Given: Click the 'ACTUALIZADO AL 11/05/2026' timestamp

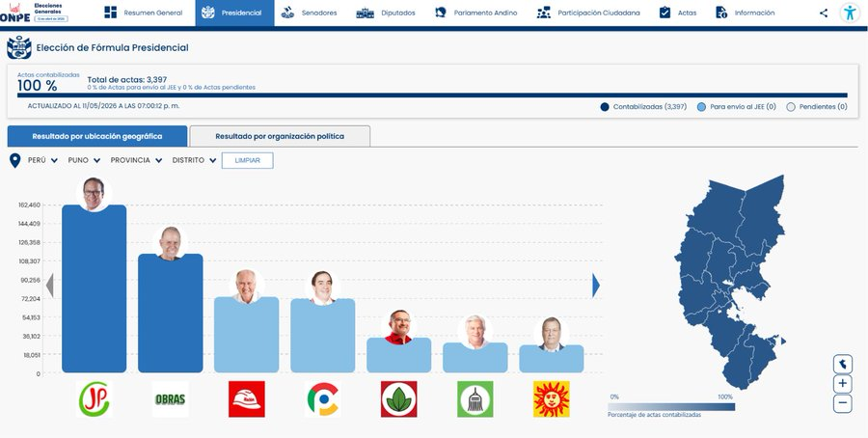Looking at the screenshot, I should pos(103,106).
